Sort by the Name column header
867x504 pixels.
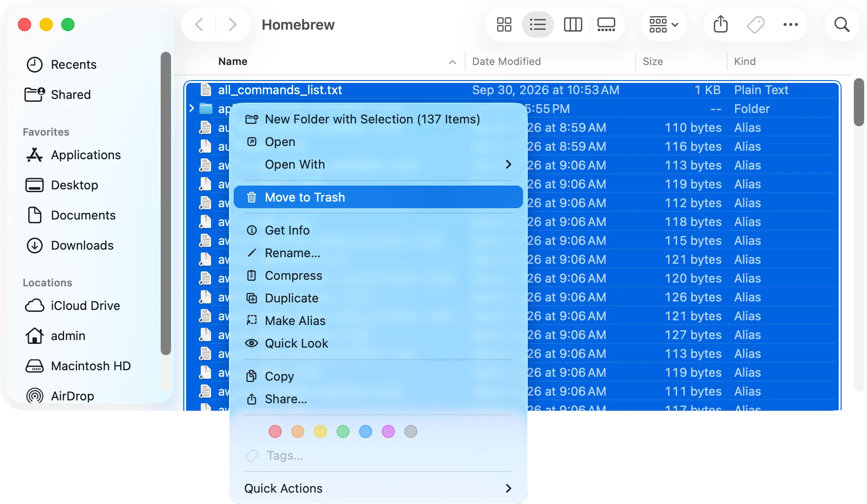[233, 62]
